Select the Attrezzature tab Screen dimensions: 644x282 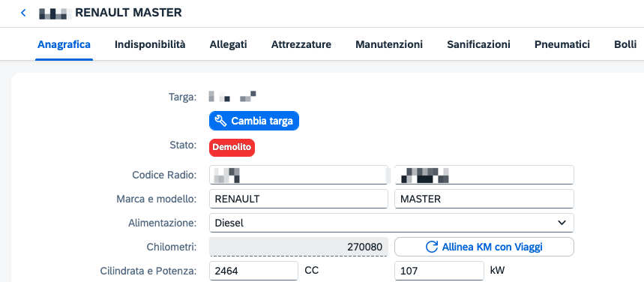coord(301,44)
